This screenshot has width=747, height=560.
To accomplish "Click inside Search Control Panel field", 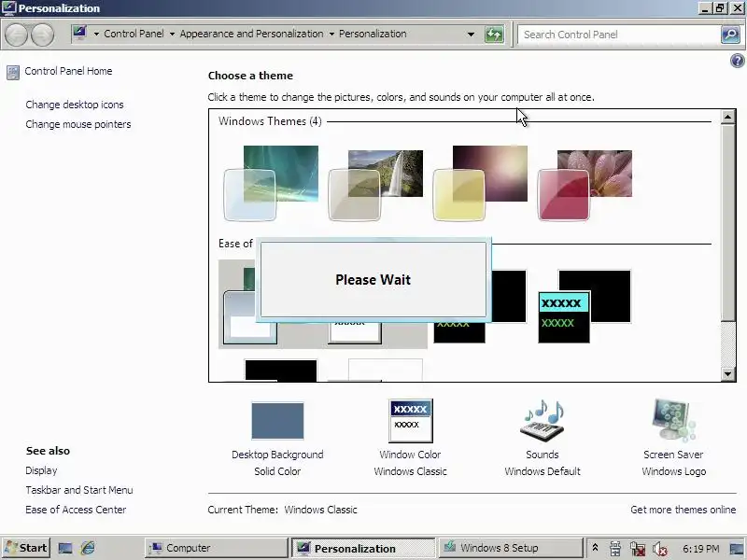I will point(619,35).
